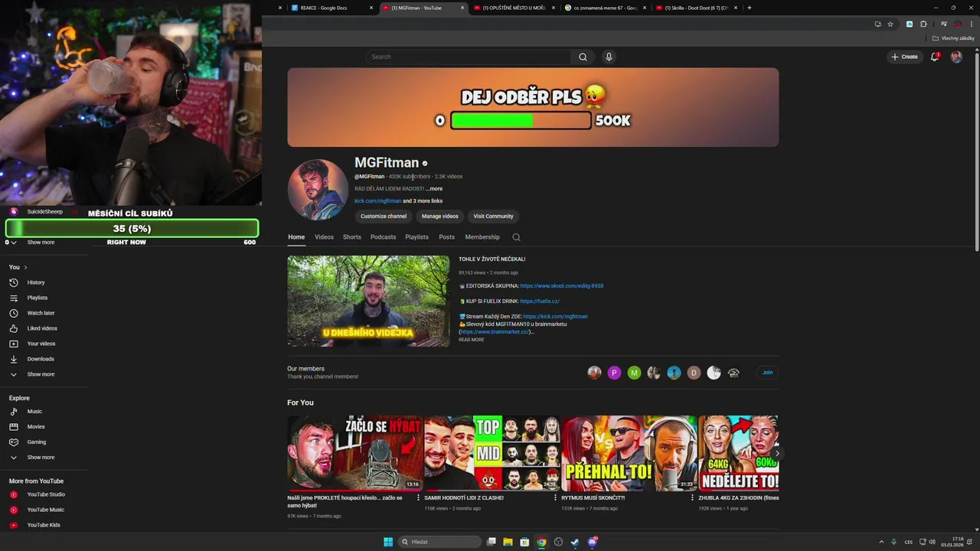
Task: Expand video description with READ MORE
Action: point(471,340)
